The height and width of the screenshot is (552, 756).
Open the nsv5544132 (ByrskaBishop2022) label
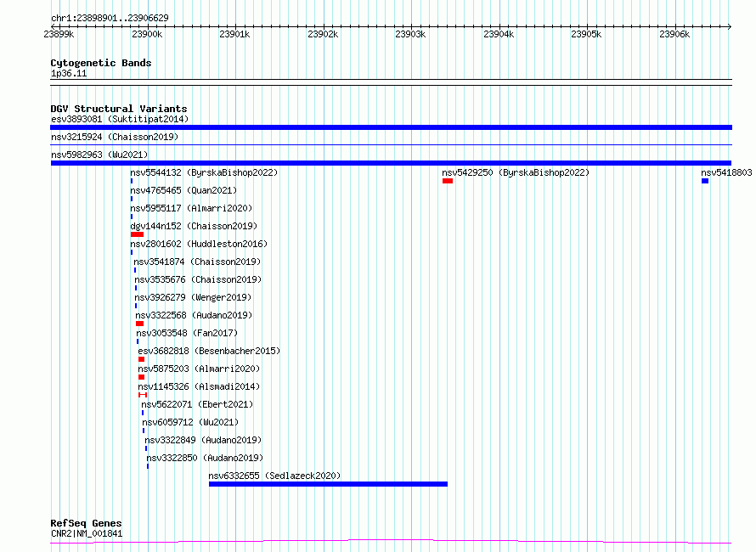point(204,172)
